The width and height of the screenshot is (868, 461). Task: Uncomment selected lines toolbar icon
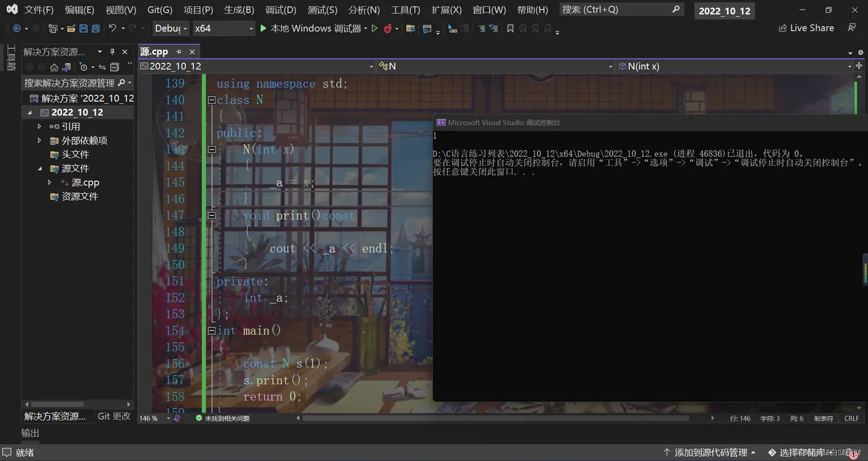[x=494, y=29]
